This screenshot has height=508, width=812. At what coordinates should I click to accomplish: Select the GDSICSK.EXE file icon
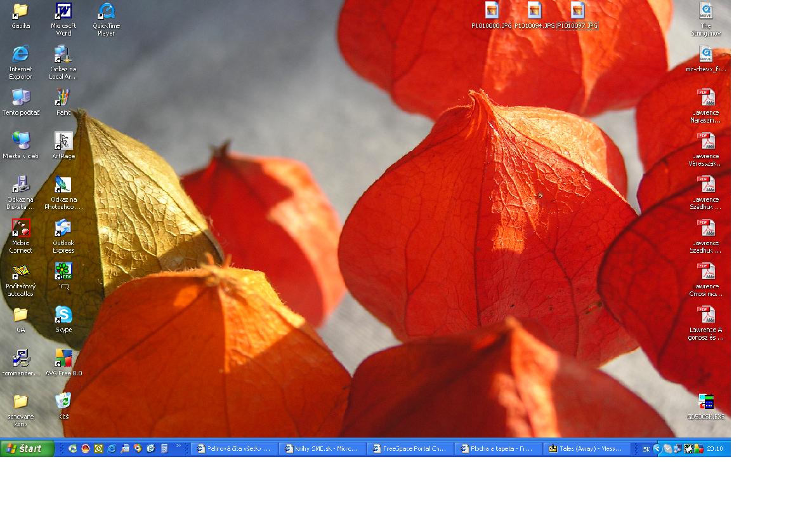click(x=705, y=402)
